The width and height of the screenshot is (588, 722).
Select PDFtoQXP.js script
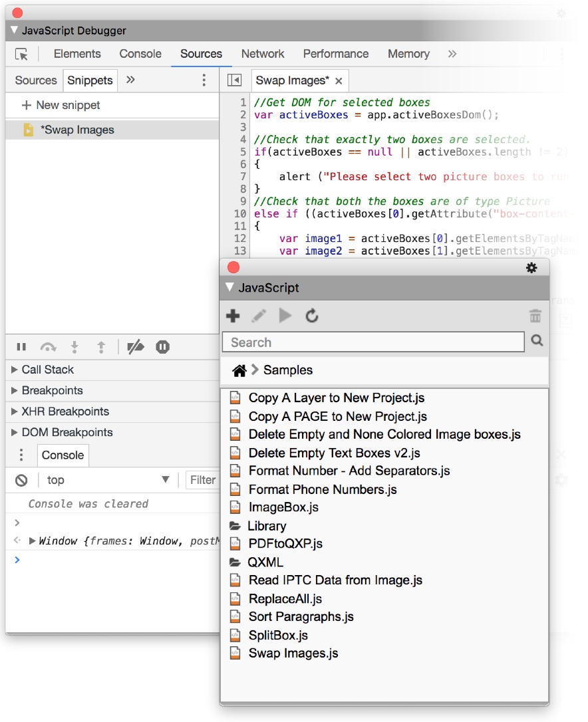coord(285,544)
